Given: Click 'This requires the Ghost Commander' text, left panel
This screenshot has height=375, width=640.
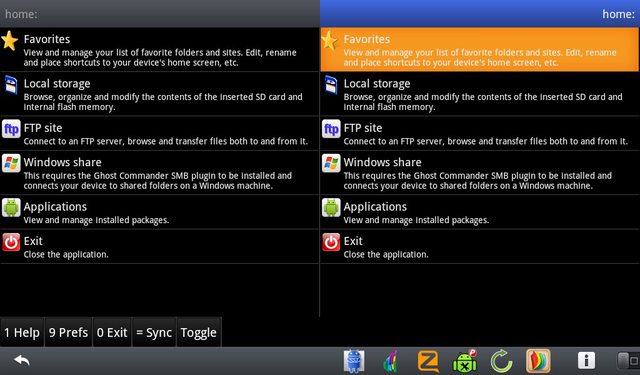Looking at the screenshot, I should click(158, 181).
